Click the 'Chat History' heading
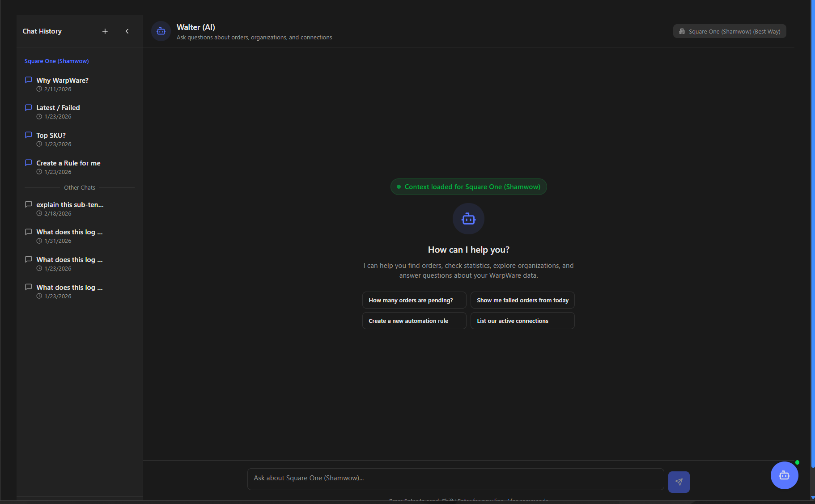815x504 pixels. click(42, 31)
